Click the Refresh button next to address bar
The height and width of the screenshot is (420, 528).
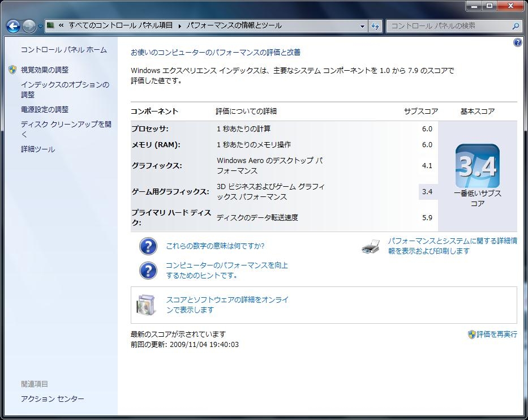pos(375,26)
